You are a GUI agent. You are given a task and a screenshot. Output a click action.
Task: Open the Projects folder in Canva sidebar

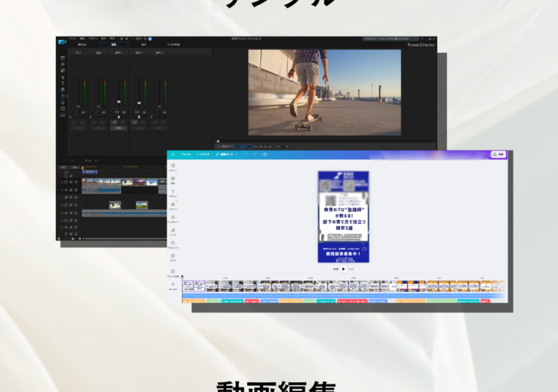173,244
